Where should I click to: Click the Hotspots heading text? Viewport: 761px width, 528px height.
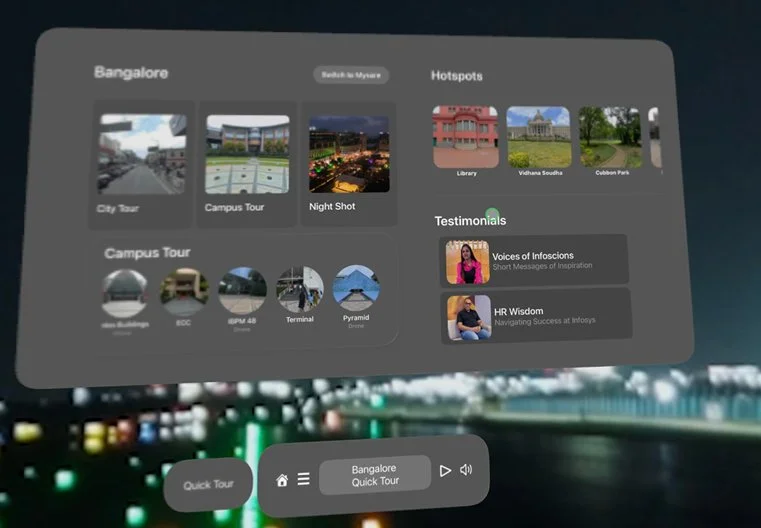[x=457, y=76]
